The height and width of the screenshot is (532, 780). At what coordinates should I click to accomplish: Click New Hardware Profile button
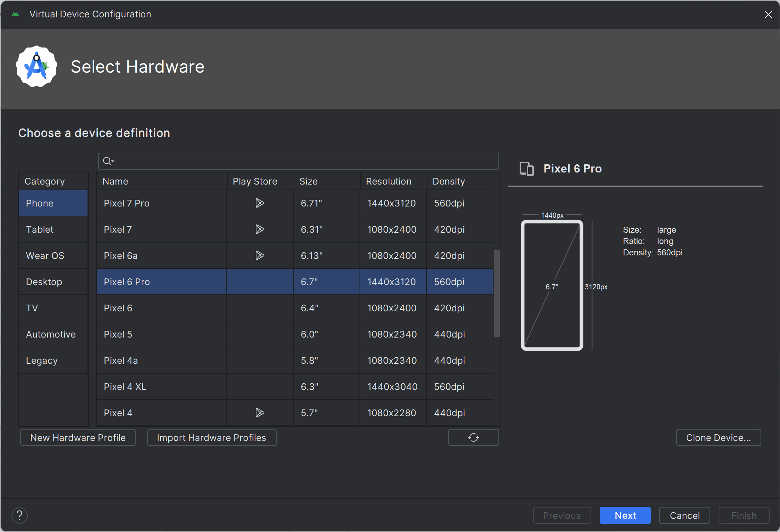pos(78,438)
